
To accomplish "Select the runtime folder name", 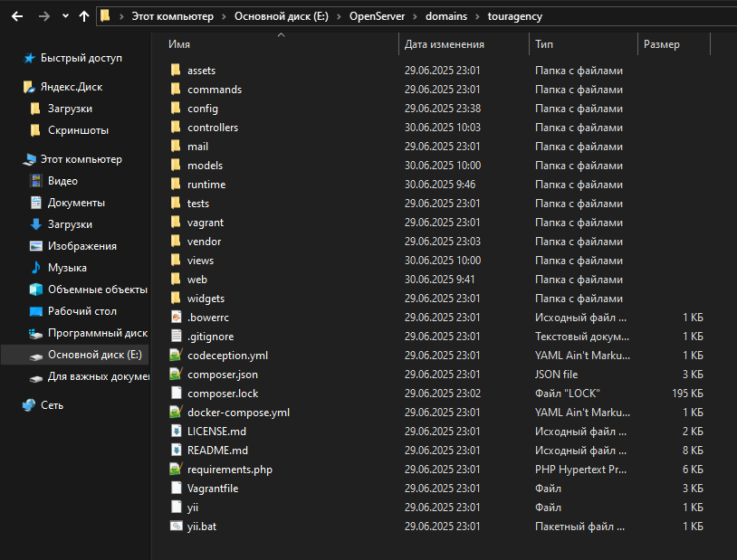I will (x=206, y=185).
